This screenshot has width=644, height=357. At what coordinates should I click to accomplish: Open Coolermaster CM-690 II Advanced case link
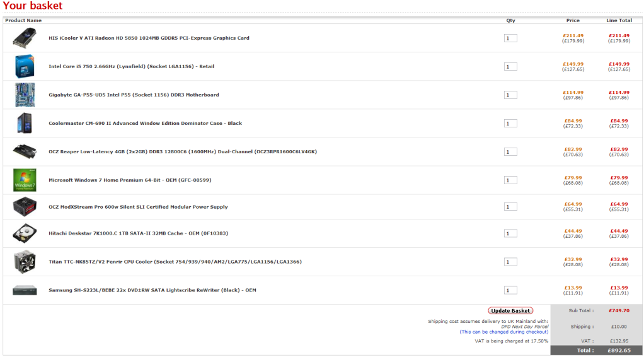tap(146, 123)
